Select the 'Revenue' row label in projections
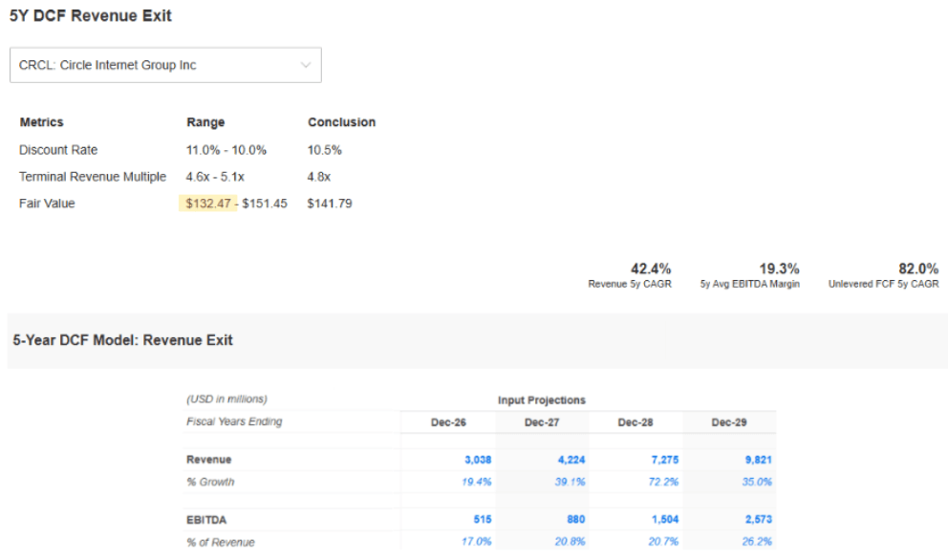The width and height of the screenshot is (948, 560). click(x=209, y=460)
